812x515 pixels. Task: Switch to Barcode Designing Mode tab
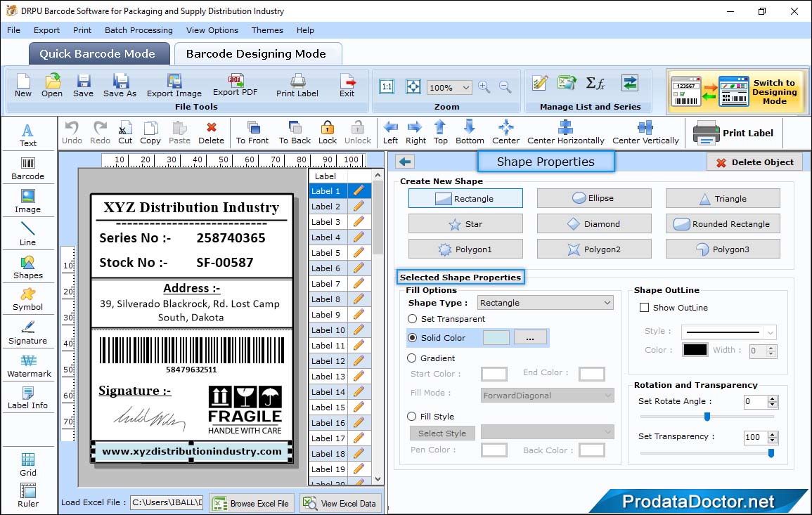(257, 54)
